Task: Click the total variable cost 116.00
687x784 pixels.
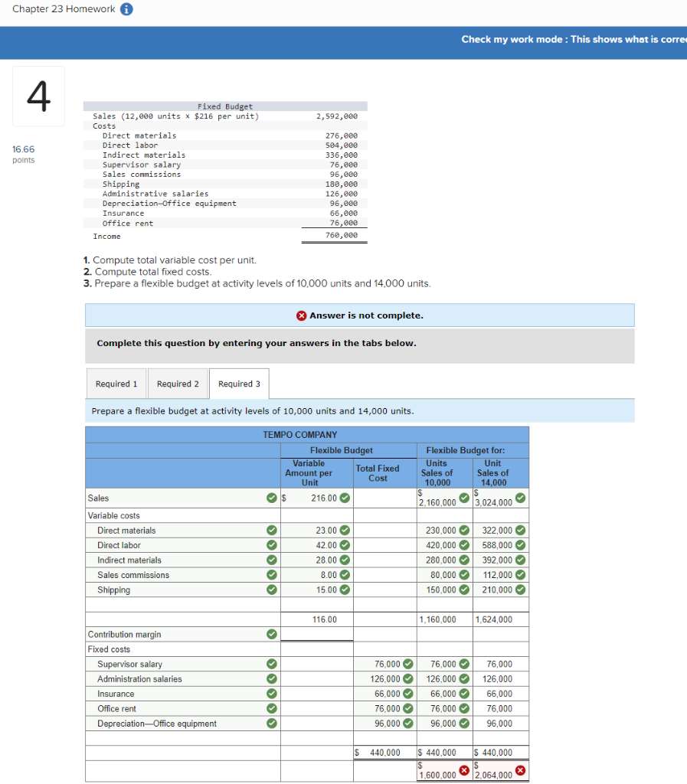Action: (x=317, y=619)
